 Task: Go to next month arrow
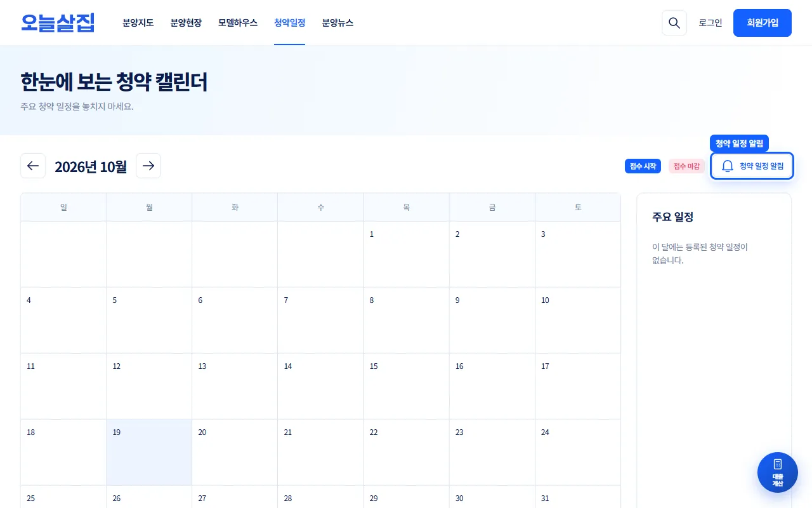(148, 166)
